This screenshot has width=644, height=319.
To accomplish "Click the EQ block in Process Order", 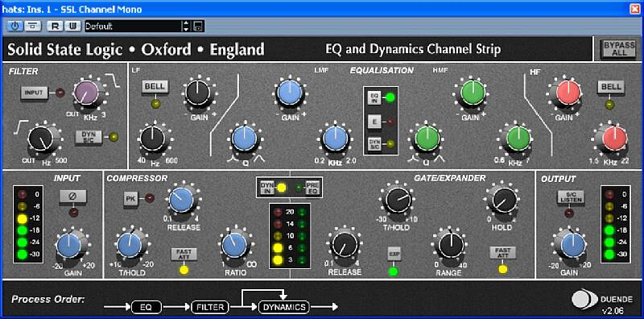I will coord(147,307).
